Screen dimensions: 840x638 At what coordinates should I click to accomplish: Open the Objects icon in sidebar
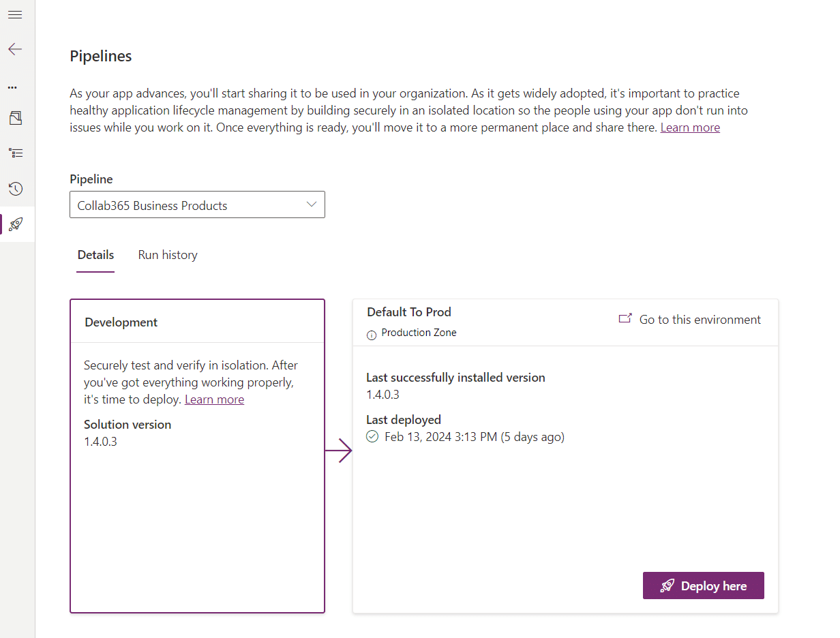pos(15,119)
